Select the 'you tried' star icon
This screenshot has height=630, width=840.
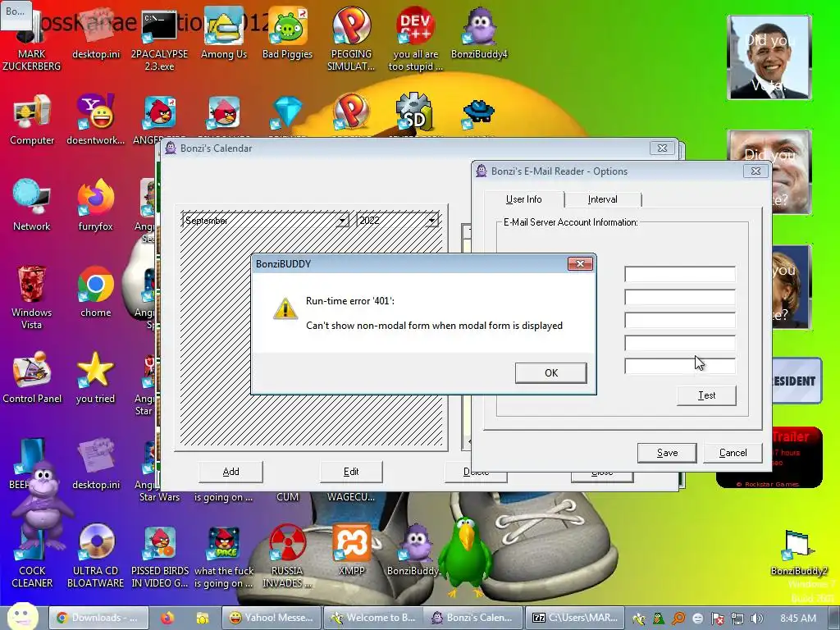pos(95,377)
